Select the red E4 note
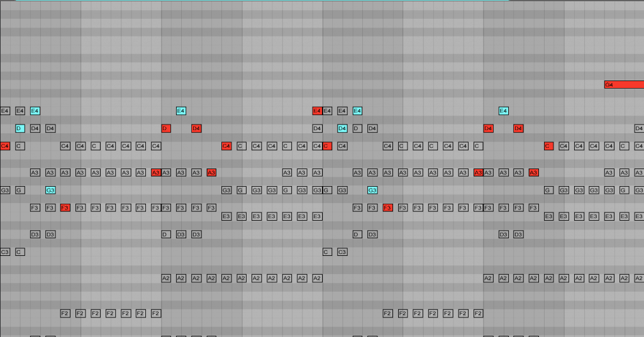644x337 pixels. click(317, 111)
